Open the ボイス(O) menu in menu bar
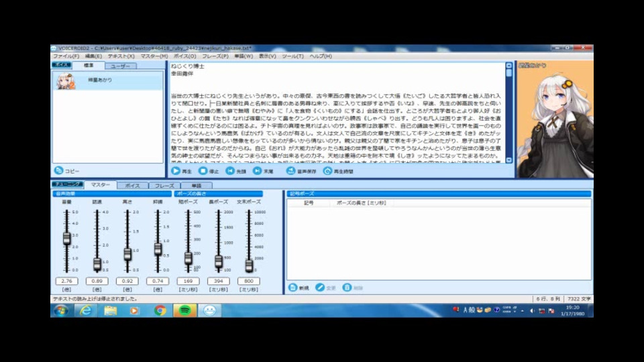 184,56
